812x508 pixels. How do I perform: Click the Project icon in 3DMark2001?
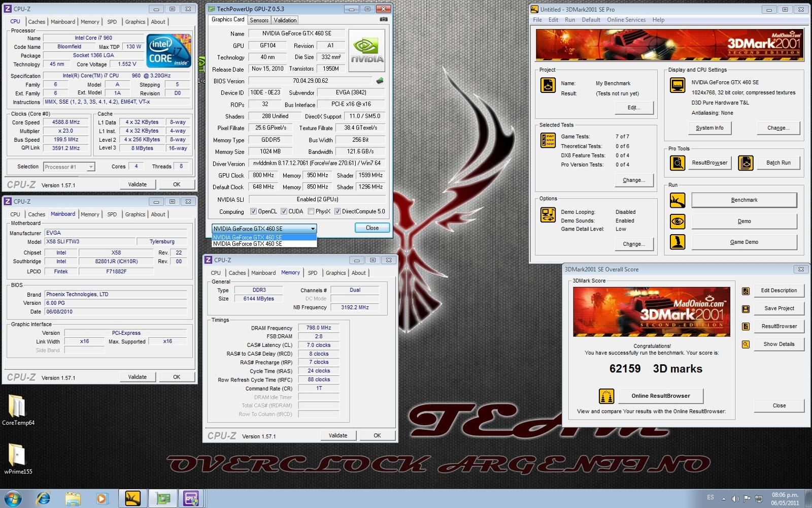pyautogui.click(x=548, y=85)
